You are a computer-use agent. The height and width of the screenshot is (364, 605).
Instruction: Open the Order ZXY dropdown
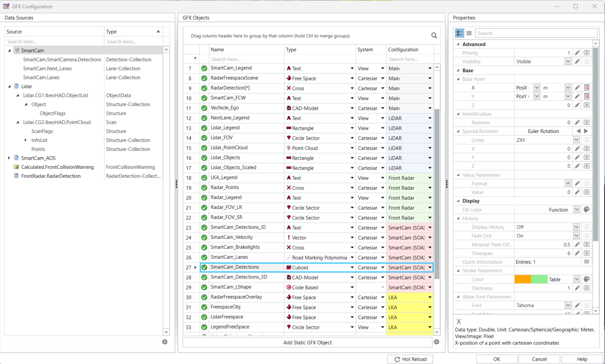point(576,140)
